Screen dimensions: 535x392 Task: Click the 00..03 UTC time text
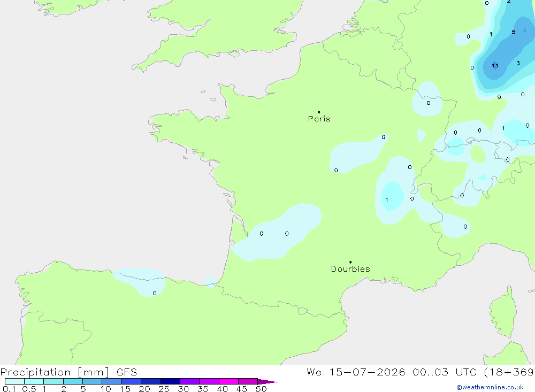(445, 372)
